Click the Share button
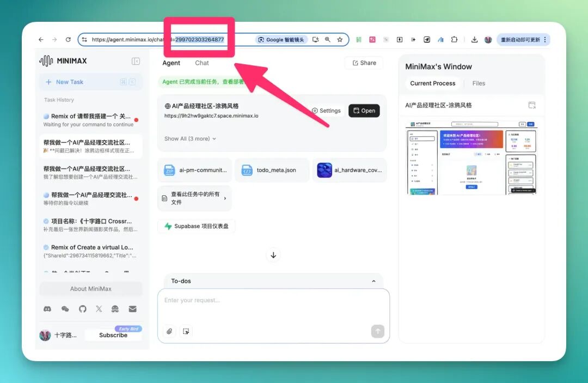Screen dimensions: 588x383 click(364, 63)
